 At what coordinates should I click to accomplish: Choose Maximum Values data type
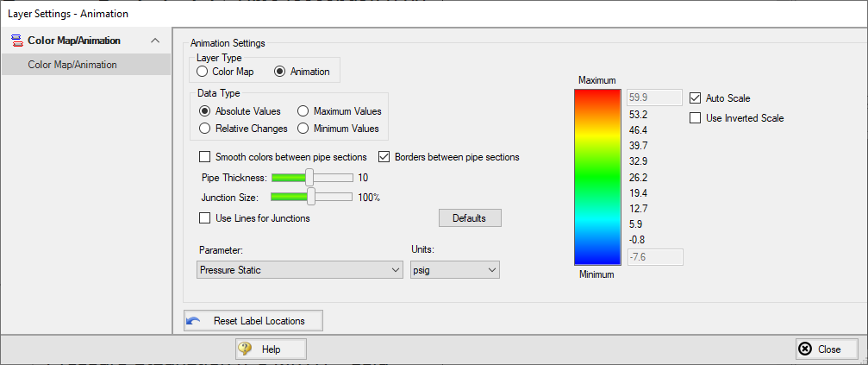(x=303, y=111)
